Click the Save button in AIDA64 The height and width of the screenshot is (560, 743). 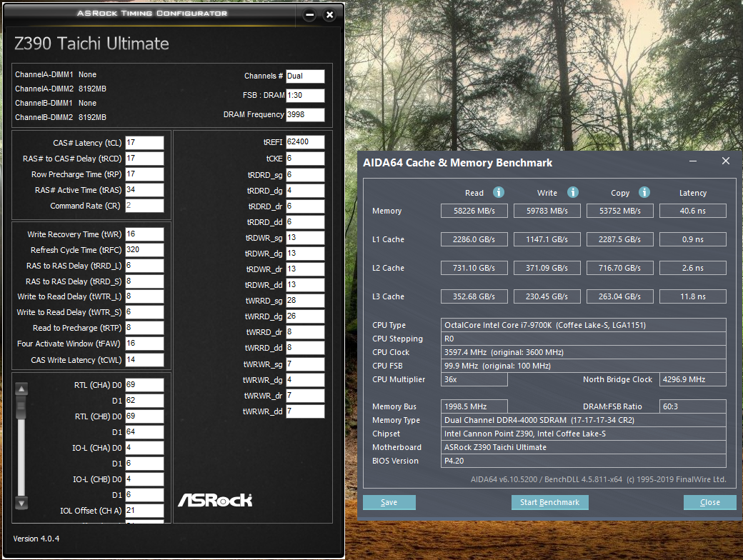click(389, 502)
